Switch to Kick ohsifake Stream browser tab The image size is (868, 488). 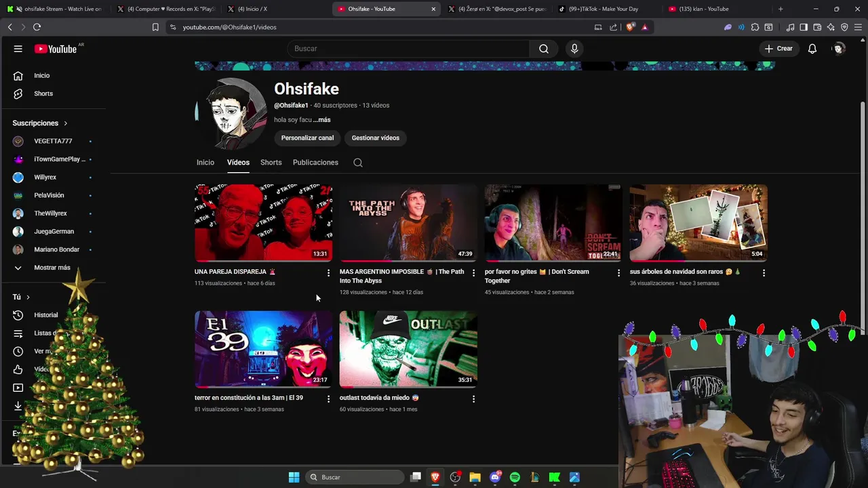tap(56, 9)
